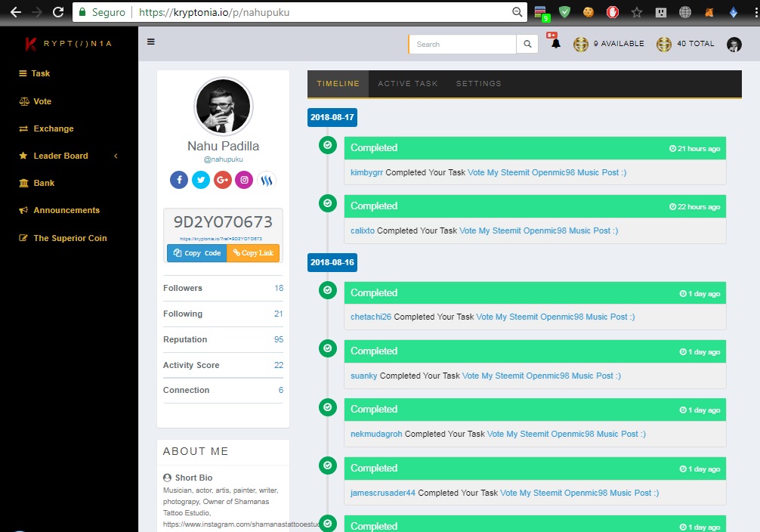
Task: Toggle the hamburger sidebar menu
Action: (x=151, y=42)
